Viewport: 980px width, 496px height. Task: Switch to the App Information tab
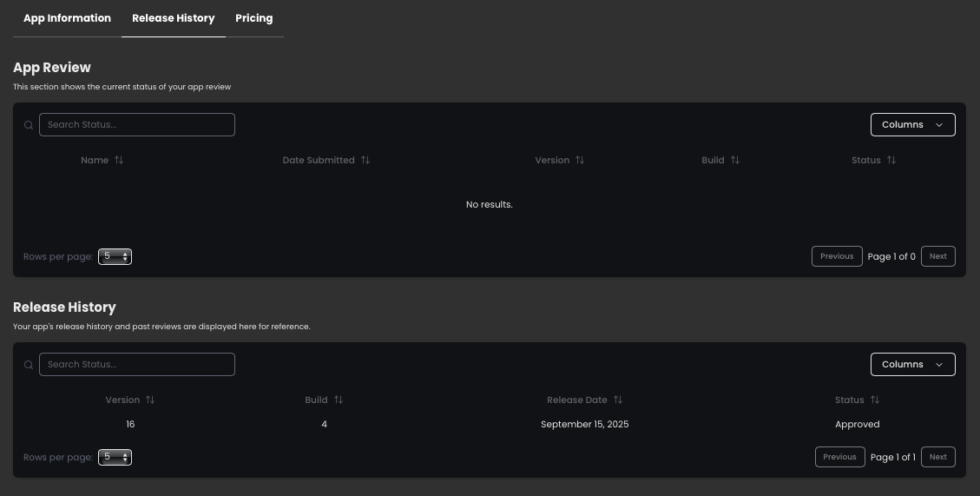click(67, 18)
